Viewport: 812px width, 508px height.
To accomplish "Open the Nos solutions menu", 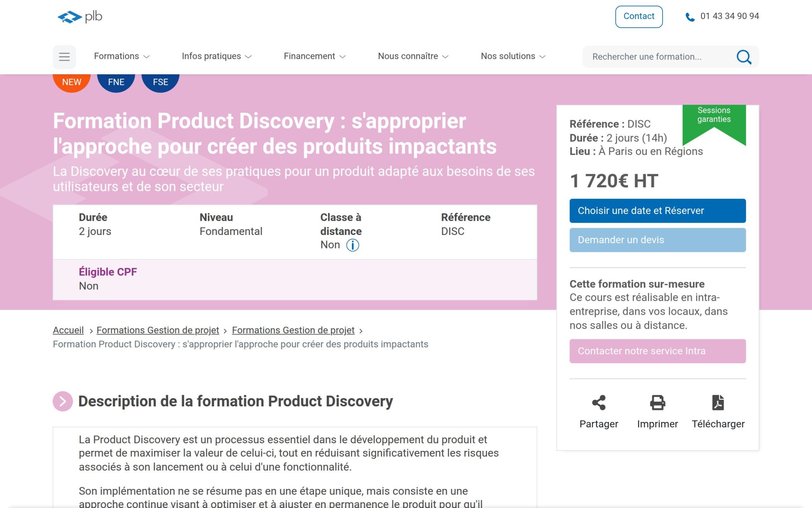I will point(513,56).
